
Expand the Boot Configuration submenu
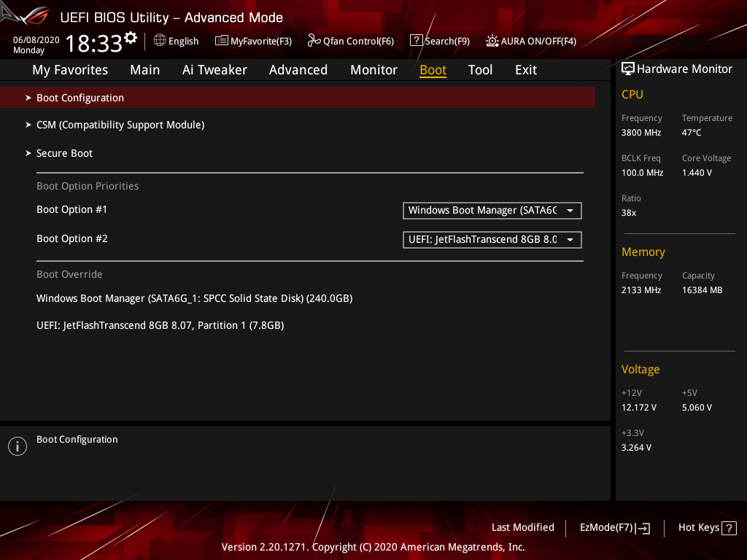tap(298, 98)
